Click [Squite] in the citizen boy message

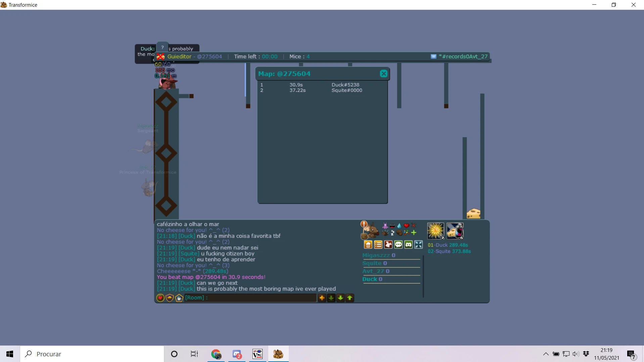click(189, 254)
